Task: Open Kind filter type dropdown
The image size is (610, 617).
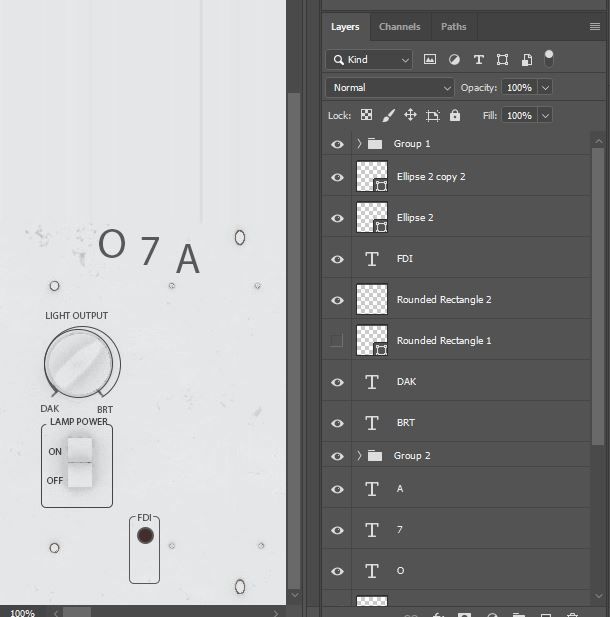Action: click(x=369, y=60)
